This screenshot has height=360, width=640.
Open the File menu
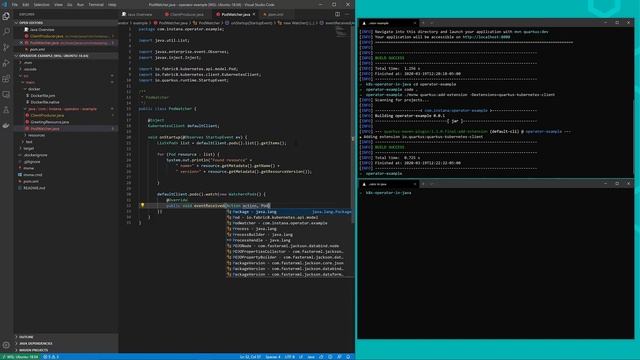(15, 4)
